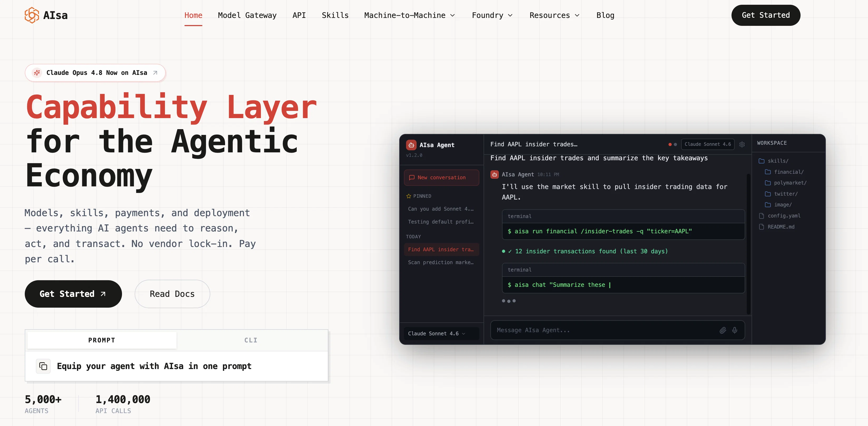Click the chat panel vertical scrollbar
Screen dimensions: 868x426
pos(748,244)
